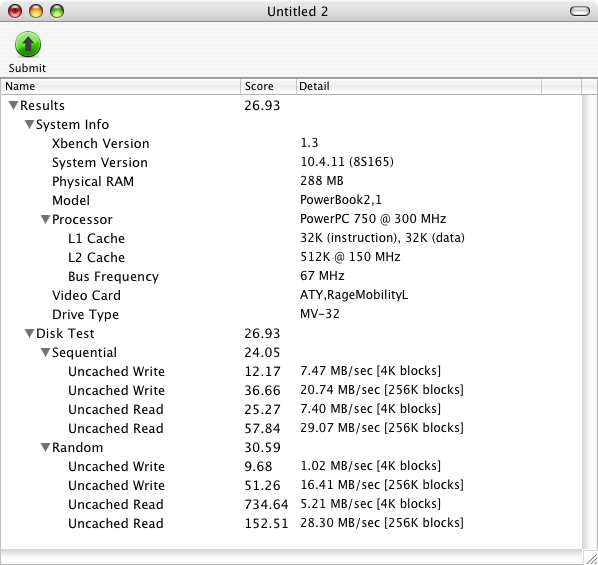Select the Physical RAM row

(x=291, y=181)
